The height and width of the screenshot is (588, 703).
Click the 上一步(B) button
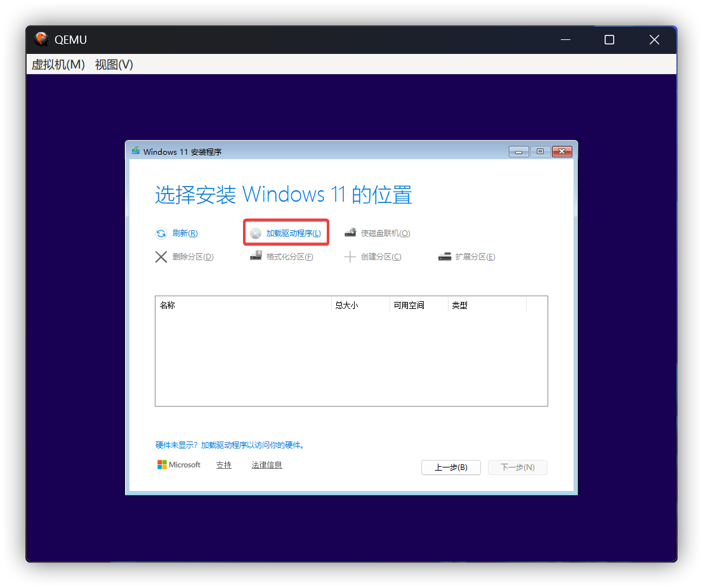(450, 467)
